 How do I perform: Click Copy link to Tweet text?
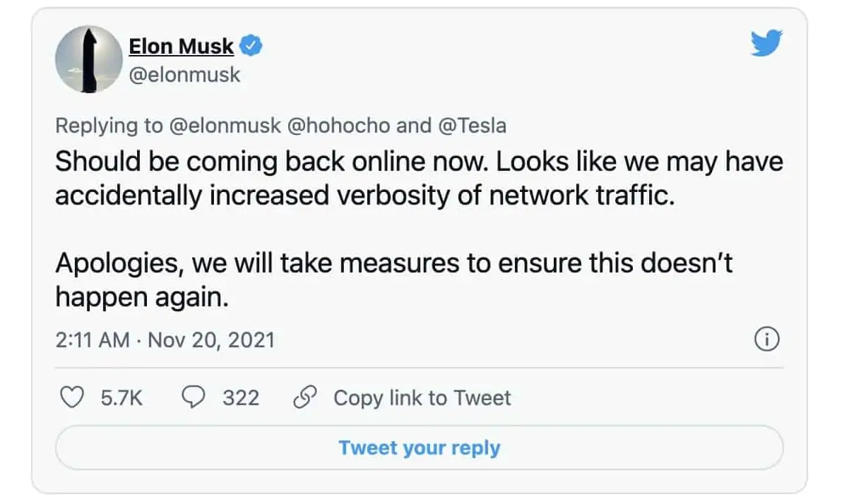(x=422, y=398)
